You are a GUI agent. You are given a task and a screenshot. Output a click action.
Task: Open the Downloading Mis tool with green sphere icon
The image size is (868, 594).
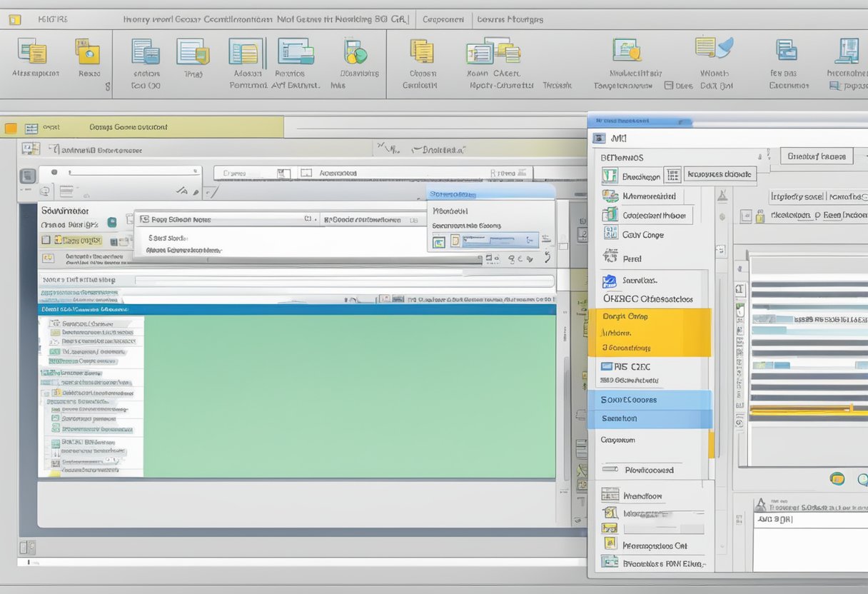(355, 56)
